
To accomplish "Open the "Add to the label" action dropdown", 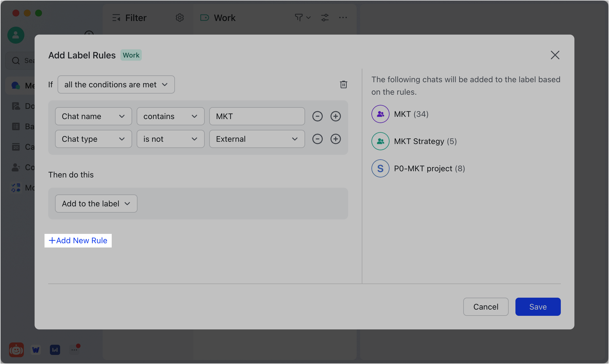I will point(96,204).
